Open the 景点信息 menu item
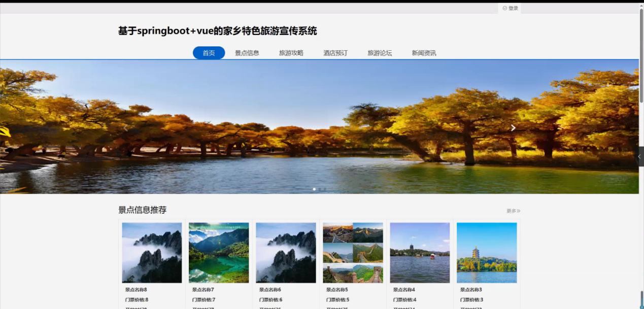 point(247,53)
